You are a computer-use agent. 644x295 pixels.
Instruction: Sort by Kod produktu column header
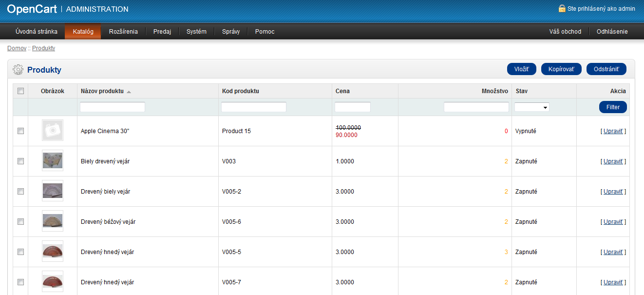[x=241, y=91]
